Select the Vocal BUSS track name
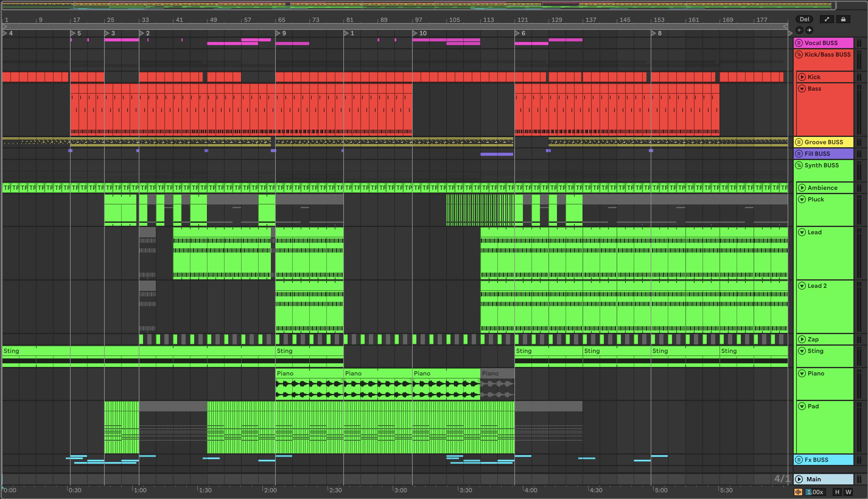Image resolution: width=868 pixels, height=499 pixels. (x=821, y=43)
